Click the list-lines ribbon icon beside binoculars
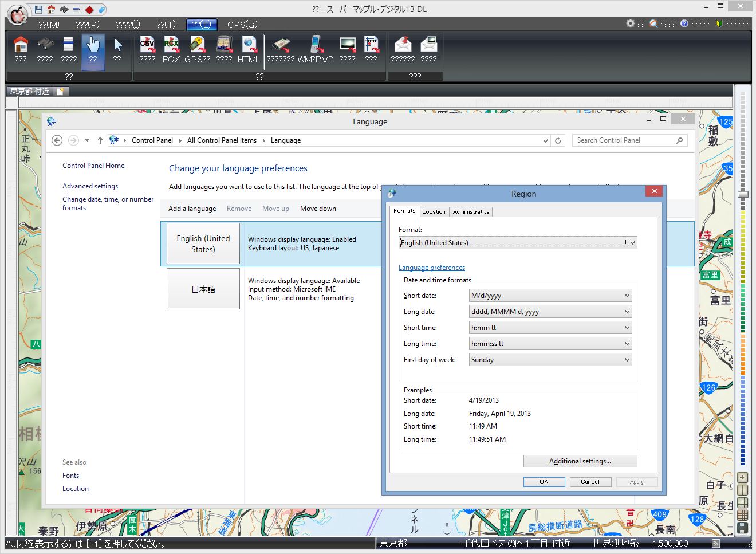This screenshot has width=756, height=554. [x=68, y=44]
